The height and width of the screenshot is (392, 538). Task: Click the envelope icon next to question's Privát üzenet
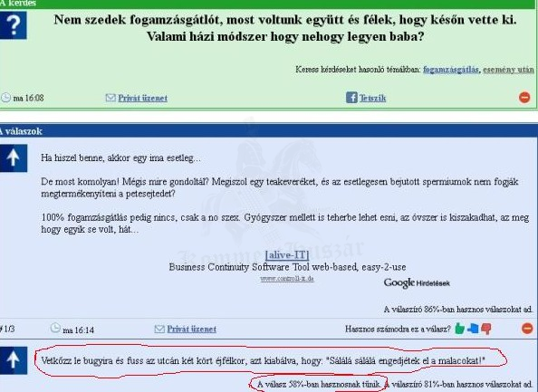[x=110, y=98]
